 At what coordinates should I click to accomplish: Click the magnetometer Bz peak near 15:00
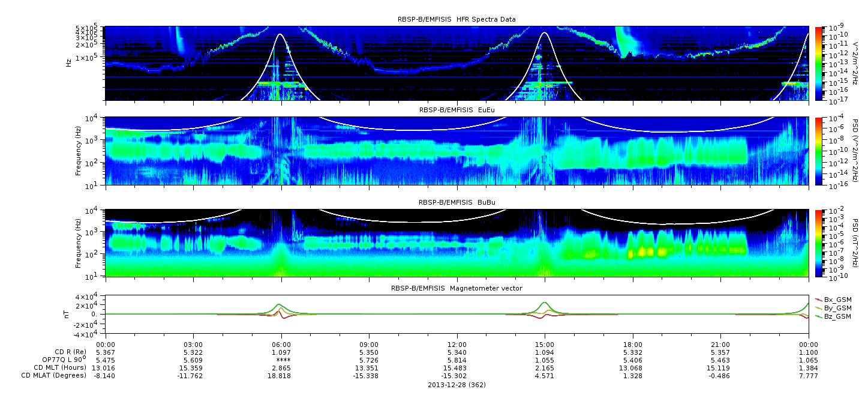tap(545, 303)
